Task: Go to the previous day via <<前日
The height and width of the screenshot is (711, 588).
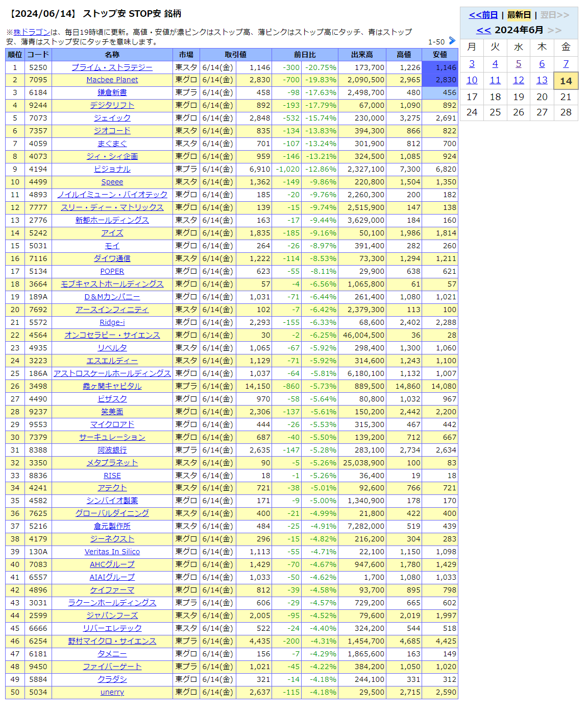Action: point(483,15)
